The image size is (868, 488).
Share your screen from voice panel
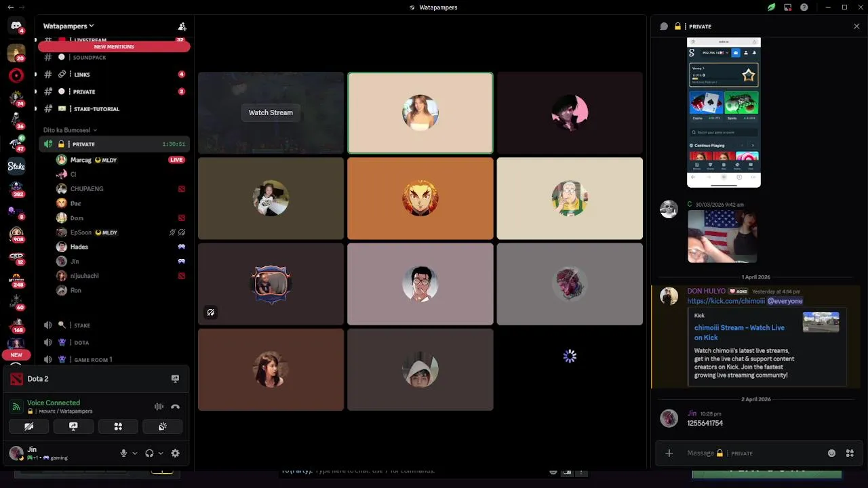(73, 426)
